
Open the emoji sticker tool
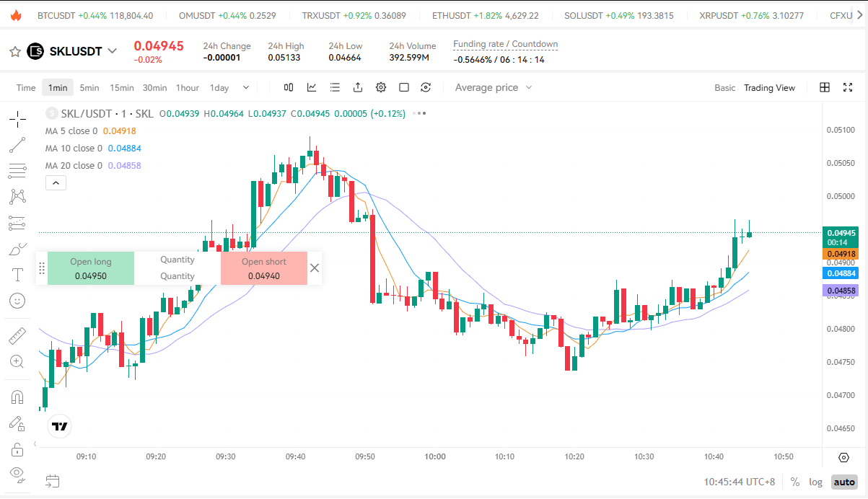(17, 300)
